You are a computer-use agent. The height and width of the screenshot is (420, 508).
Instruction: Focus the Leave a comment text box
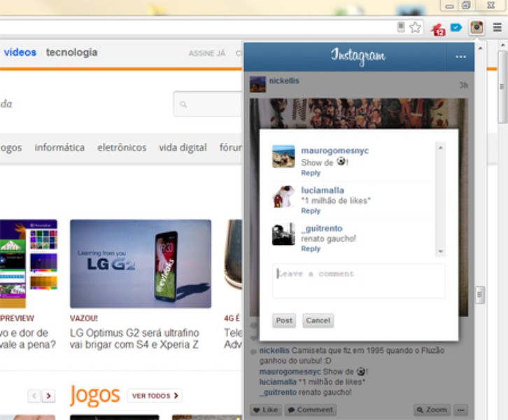tap(359, 281)
